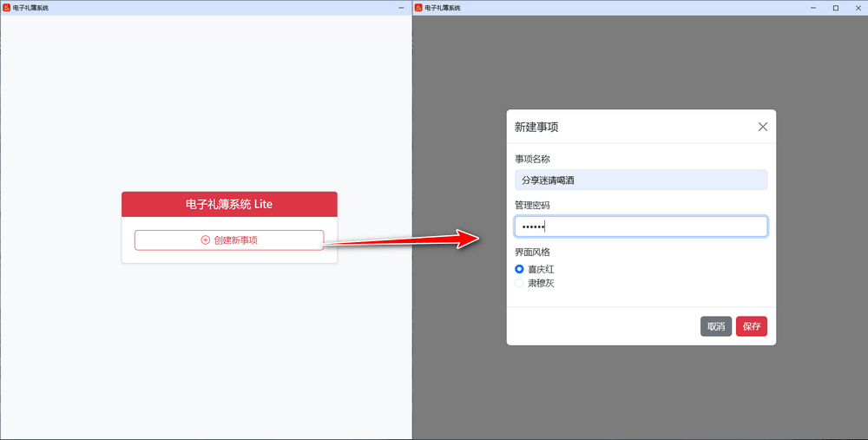
Task: Minimize the left 电子礼簿系统 window
Action: (401, 8)
